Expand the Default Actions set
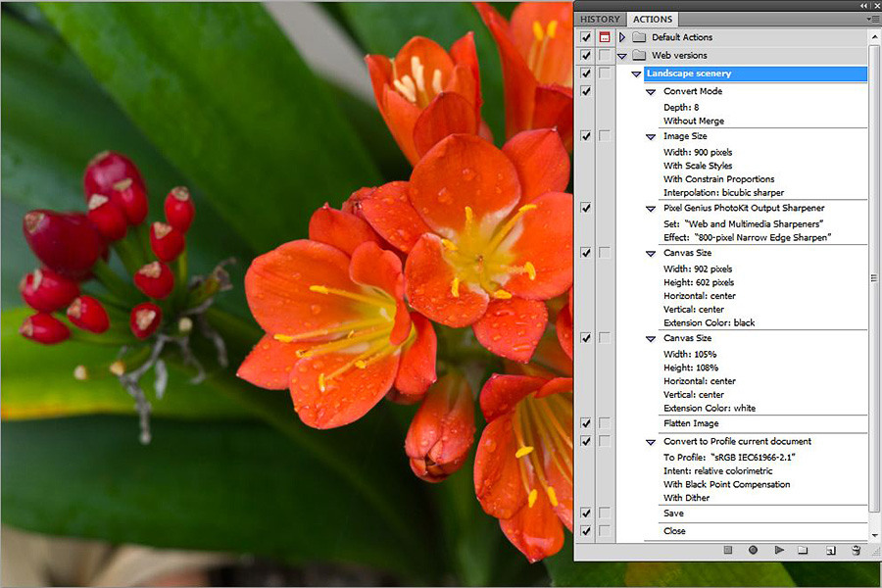Viewport: 882px width, 588px height. [622, 37]
